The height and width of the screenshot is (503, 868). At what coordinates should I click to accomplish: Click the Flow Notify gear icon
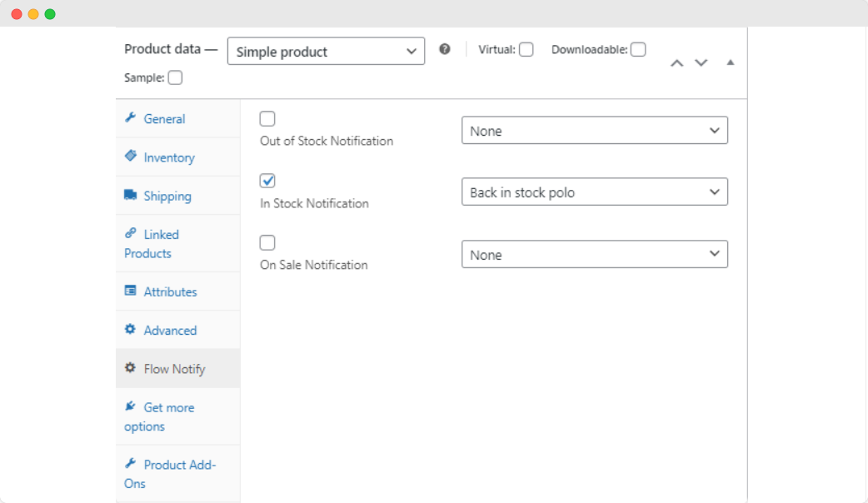pos(130,368)
